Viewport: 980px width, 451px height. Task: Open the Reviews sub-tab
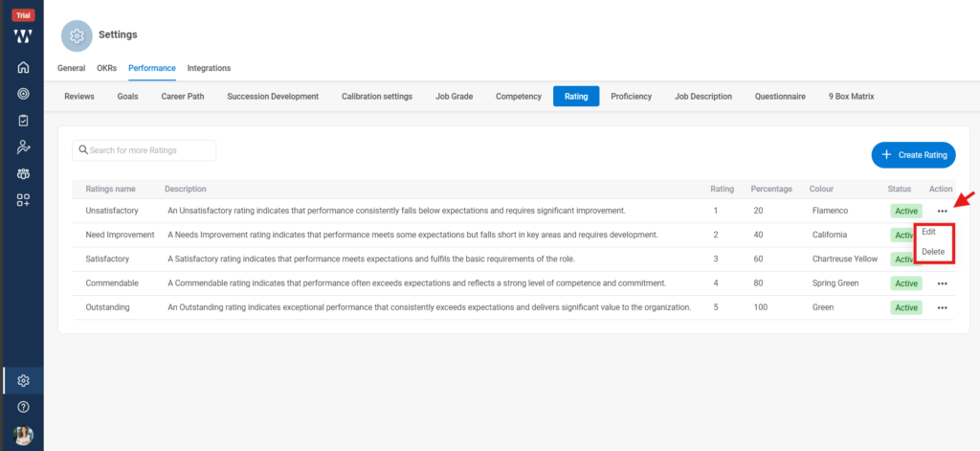click(79, 97)
